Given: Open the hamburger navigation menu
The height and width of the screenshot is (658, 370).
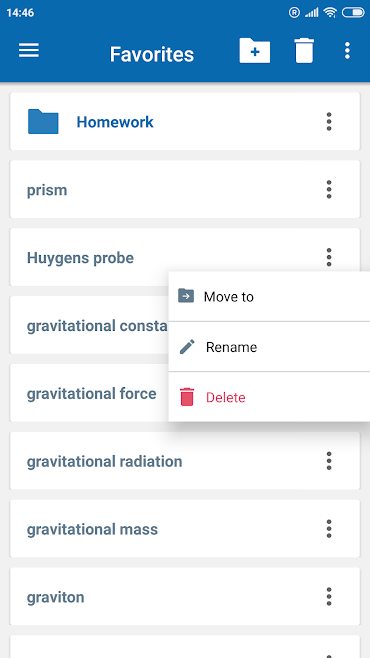Looking at the screenshot, I should coord(29,51).
